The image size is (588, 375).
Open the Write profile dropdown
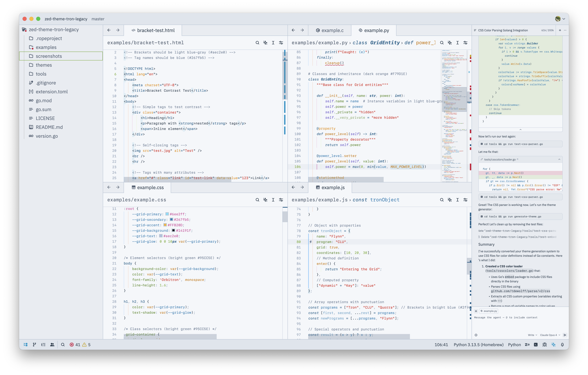pyautogui.click(x=532, y=335)
